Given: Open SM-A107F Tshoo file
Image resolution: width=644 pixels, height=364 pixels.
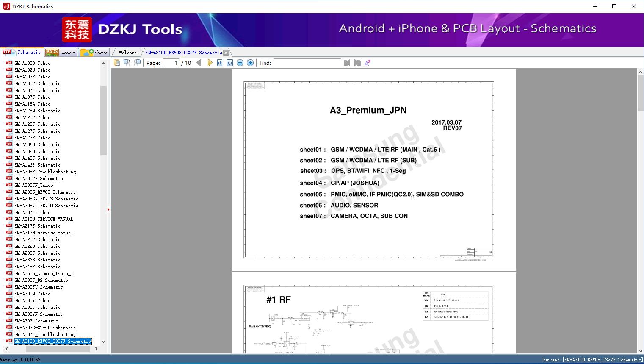Looking at the screenshot, I should pos(32,97).
